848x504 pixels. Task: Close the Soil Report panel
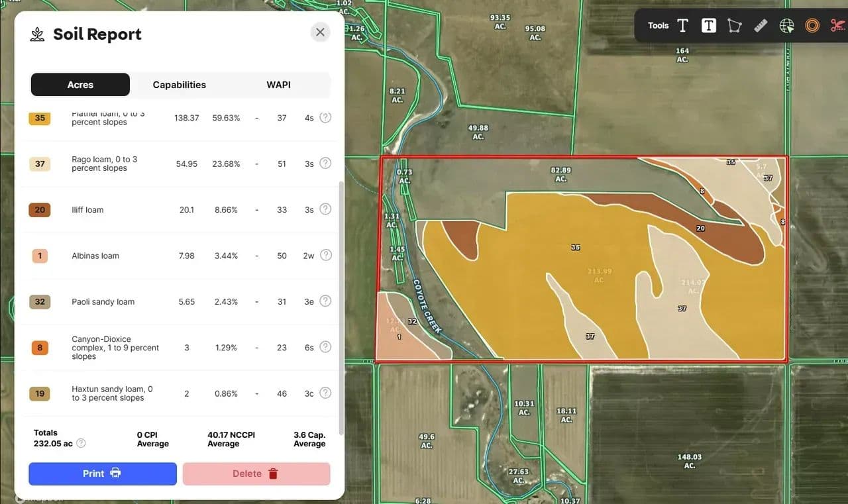(x=320, y=32)
